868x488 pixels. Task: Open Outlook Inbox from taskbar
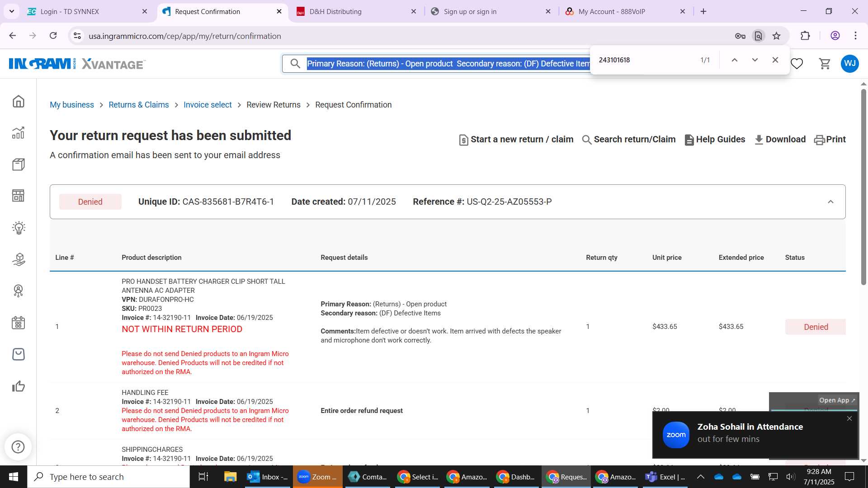tap(268, 477)
